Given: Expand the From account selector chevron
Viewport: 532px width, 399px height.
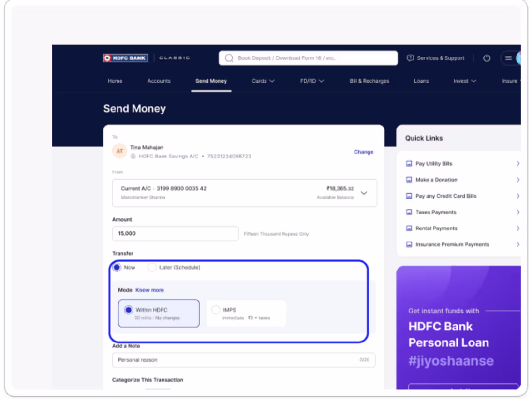Looking at the screenshot, I should coord(364,192).
